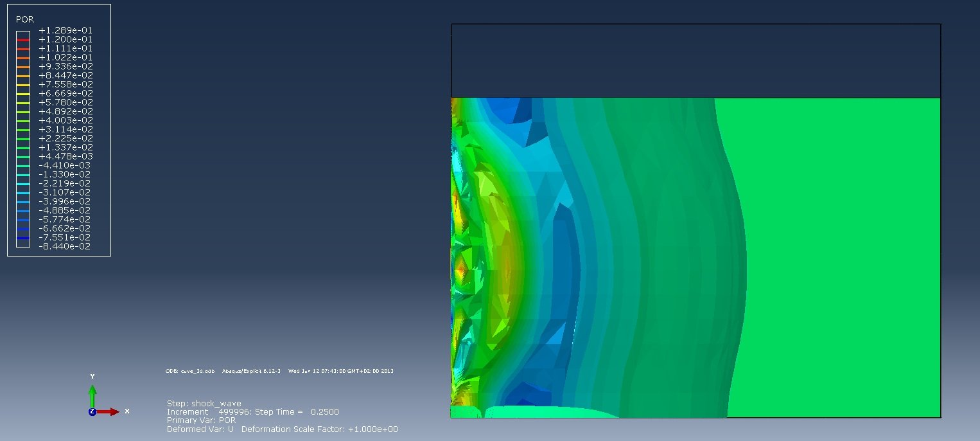Click the ODB cuve_3d.odb title block

[279, 371]
